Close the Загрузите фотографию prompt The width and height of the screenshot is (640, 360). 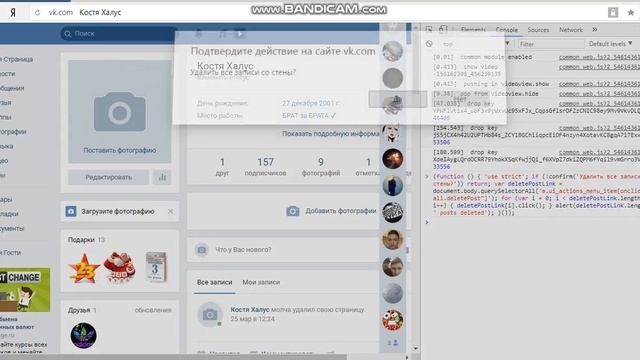click(x=170, y=211)
